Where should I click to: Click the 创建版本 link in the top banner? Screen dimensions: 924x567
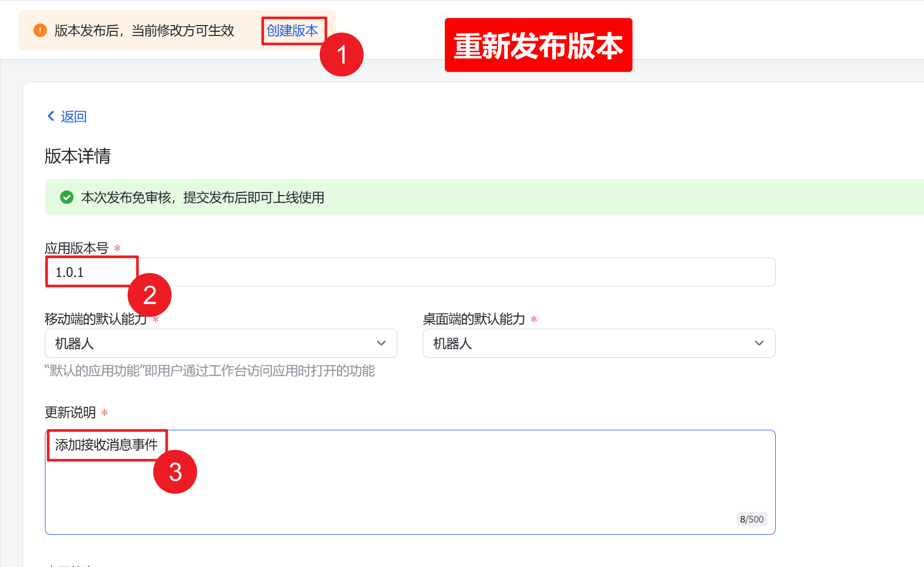[292, 31]
